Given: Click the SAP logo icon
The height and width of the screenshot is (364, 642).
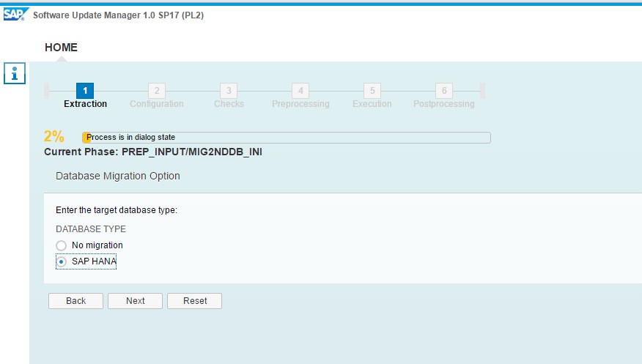Looking at the screenshot, I should (x=16, y=15).
